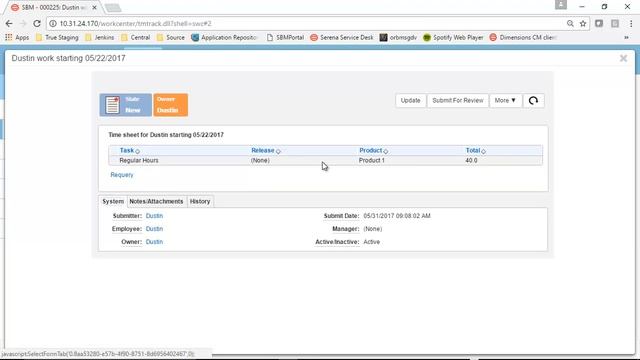Switch to the Notes/Attachments tab
Screen dimensions: 640x360
[156, 201]
